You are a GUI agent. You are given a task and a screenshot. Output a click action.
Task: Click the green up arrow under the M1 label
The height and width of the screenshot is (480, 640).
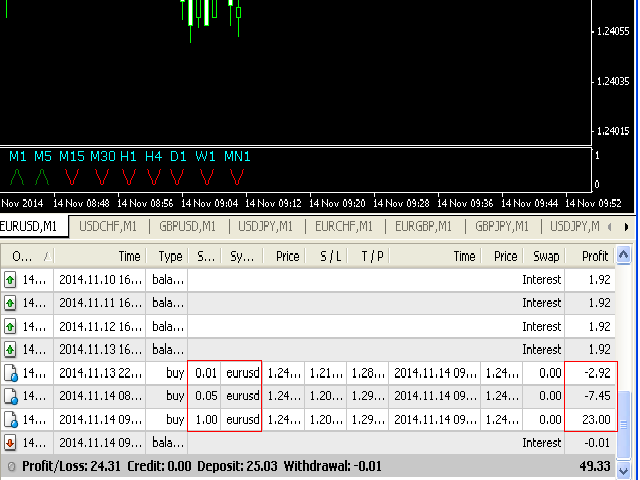tap(17, 177)
